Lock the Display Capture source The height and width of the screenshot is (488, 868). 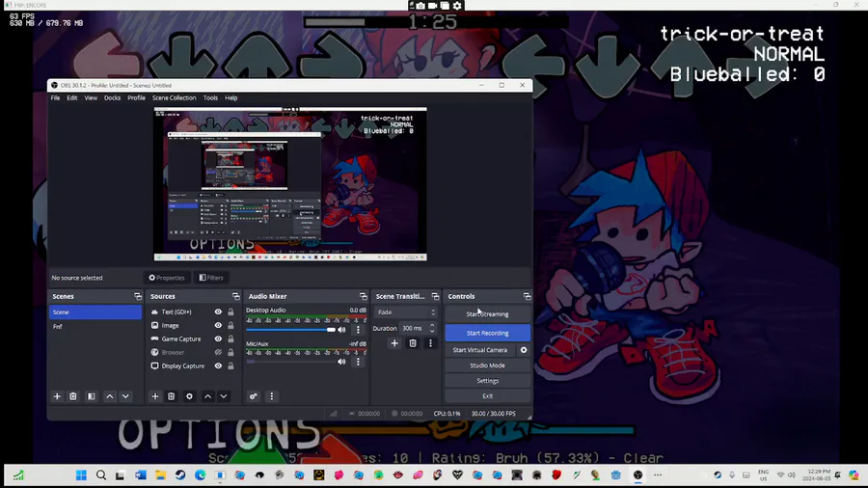tap(231, 366)
